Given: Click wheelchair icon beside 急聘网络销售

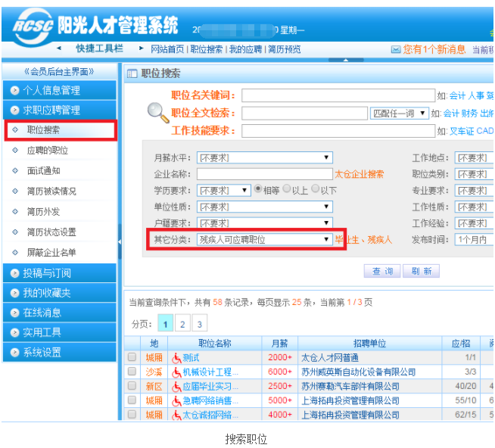Looking at the screenshot, I should (176, 401).
